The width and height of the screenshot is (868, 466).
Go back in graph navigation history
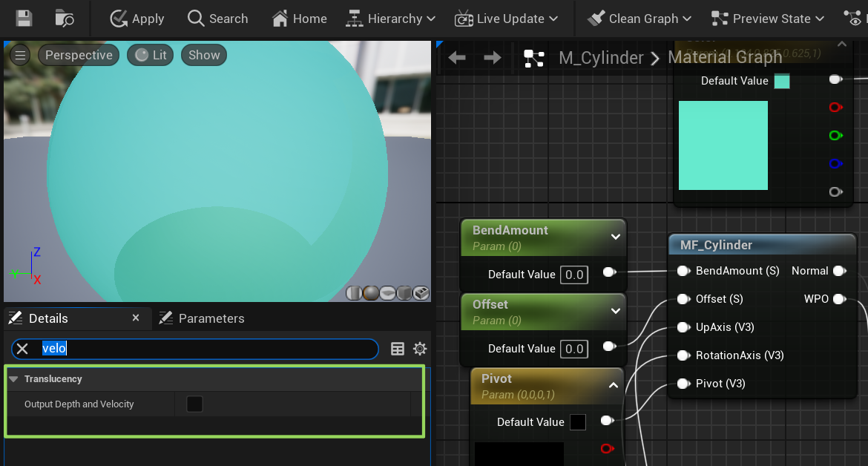pos(457,58)
